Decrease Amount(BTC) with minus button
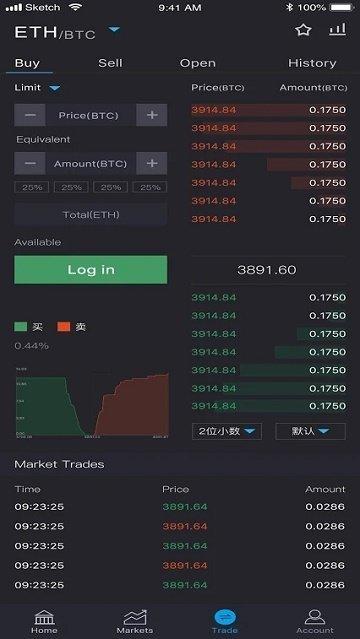Viewport: 360px width, 639px height. [30, 163]
